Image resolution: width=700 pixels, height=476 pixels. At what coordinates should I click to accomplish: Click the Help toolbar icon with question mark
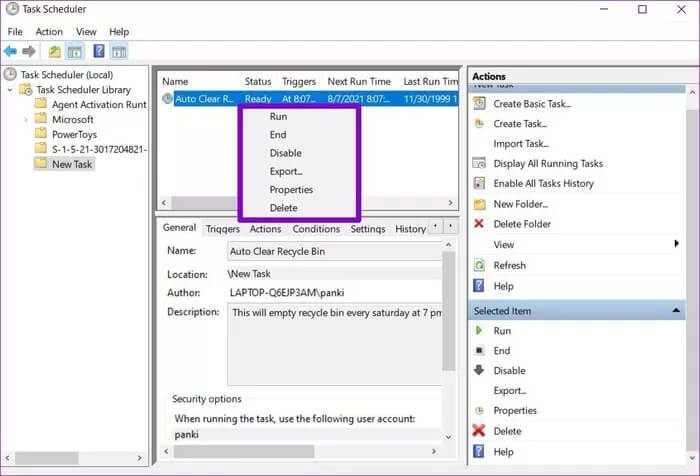tap(99, 51)
